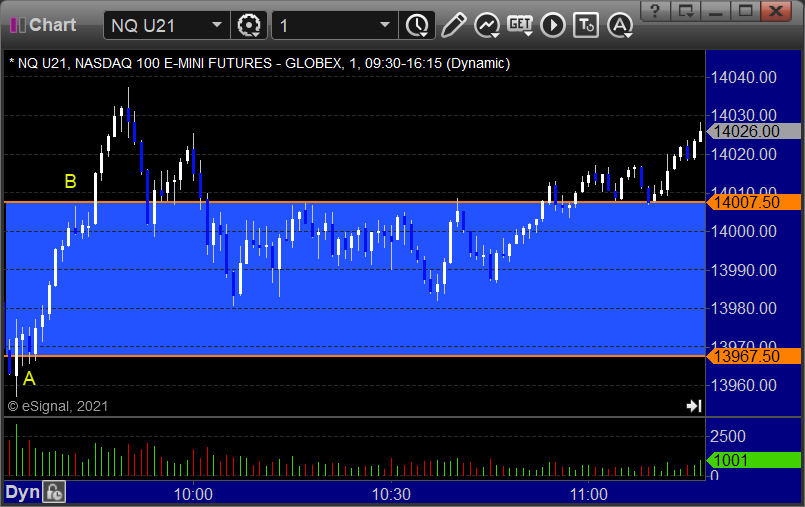Click the Chart window title label
805x507 pixels.
[52, 25]
